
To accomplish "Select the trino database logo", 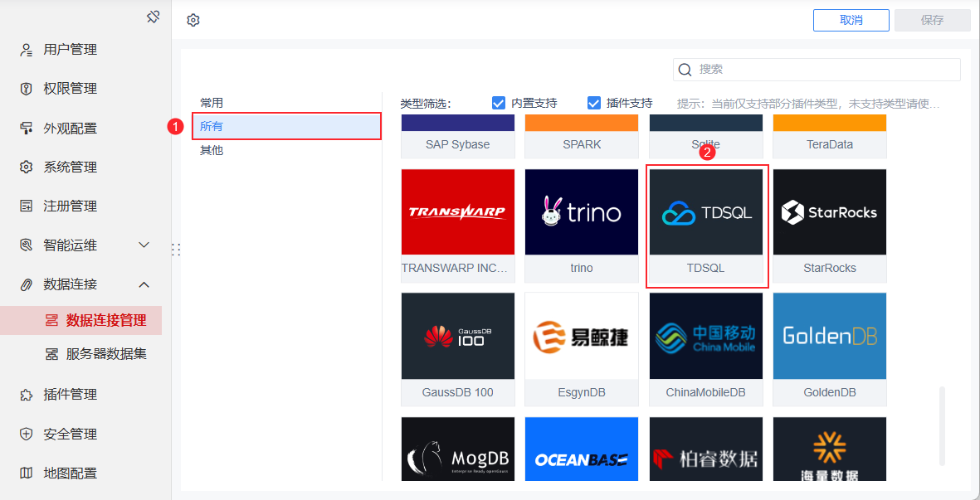I will tap(583, 213).
